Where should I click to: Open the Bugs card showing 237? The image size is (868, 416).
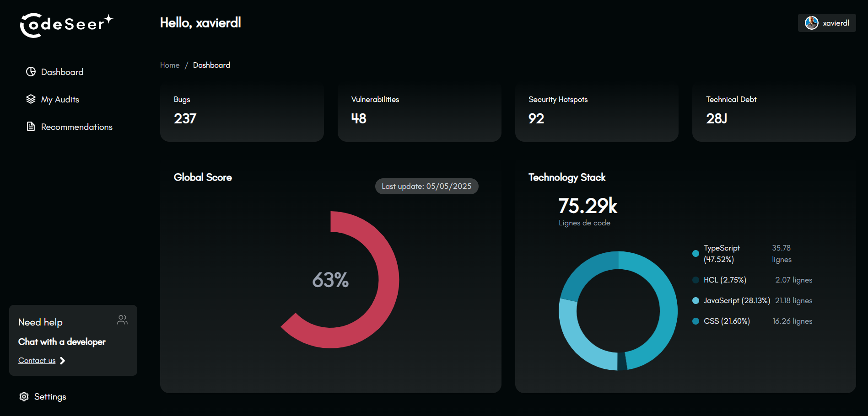click(x=242, y=112)
